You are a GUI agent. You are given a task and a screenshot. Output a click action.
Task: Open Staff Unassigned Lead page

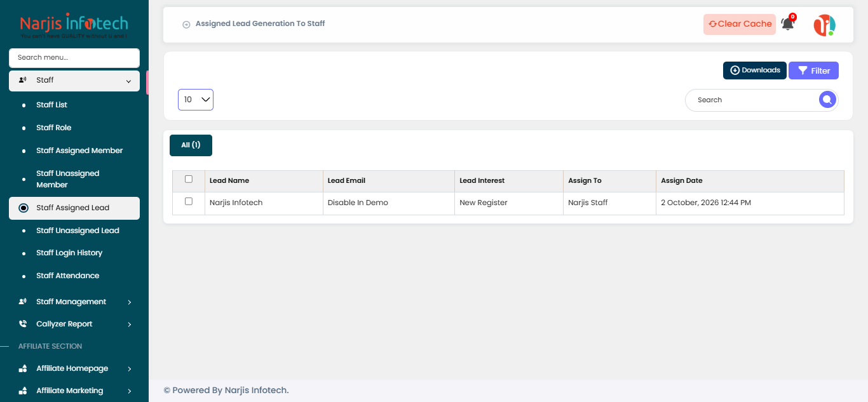tap(78, 231)
